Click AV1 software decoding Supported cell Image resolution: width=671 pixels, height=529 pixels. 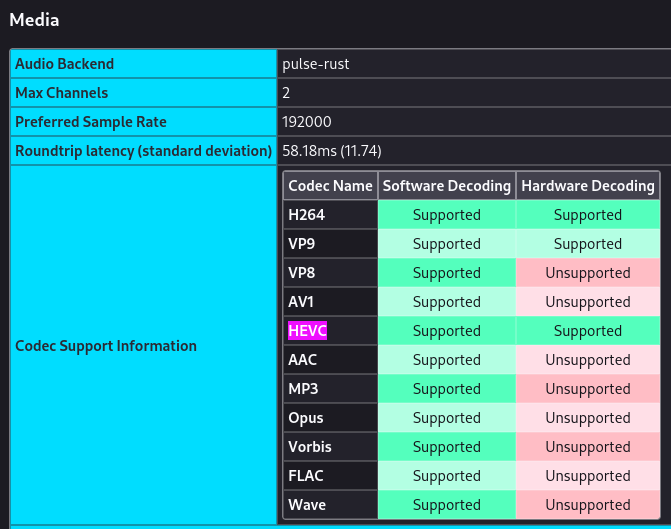(446, 302)
